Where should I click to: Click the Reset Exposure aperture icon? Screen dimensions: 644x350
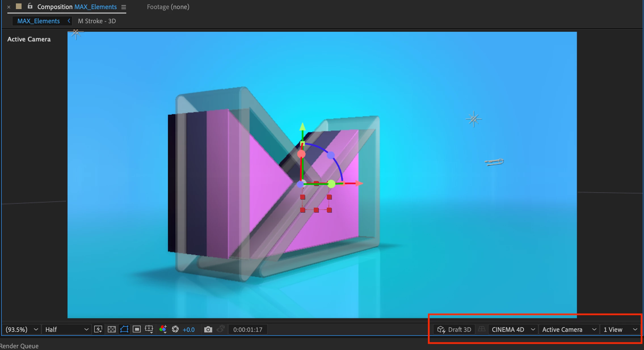pyautogui.click(x=175, y=329)
